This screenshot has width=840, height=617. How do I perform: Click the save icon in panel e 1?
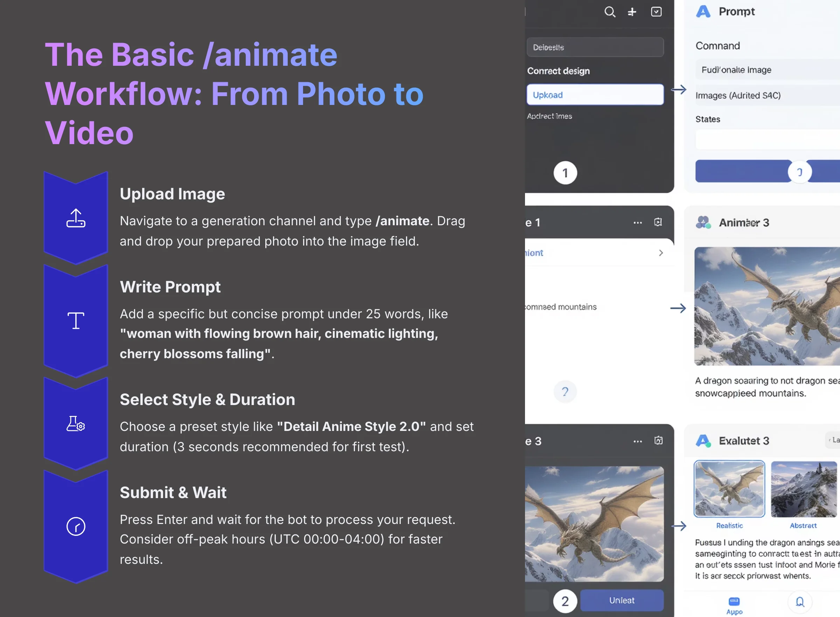point(658,222)
